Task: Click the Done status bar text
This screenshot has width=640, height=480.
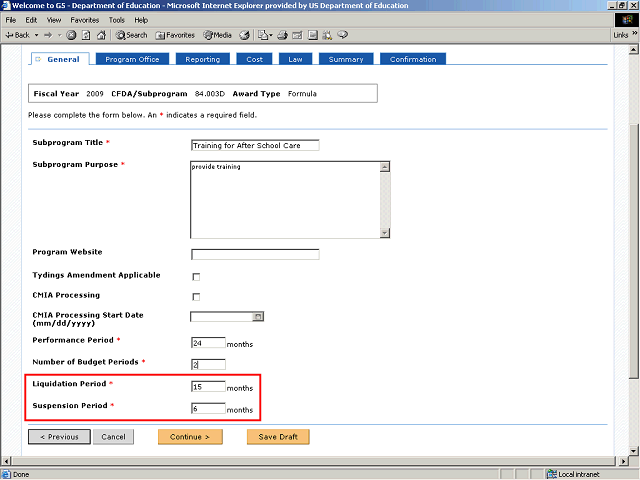Action: [x=21, y=474]
